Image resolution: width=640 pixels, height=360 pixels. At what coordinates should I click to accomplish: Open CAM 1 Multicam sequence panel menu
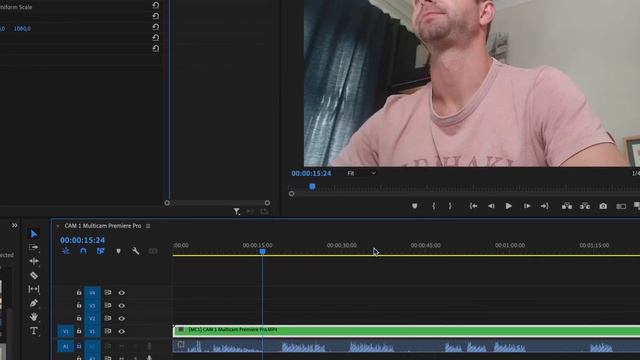tap(148, 226)
